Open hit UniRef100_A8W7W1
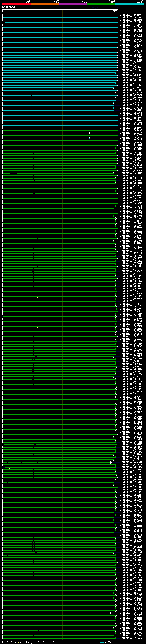Viewport: 146px width, 644px height. [131, 537]
